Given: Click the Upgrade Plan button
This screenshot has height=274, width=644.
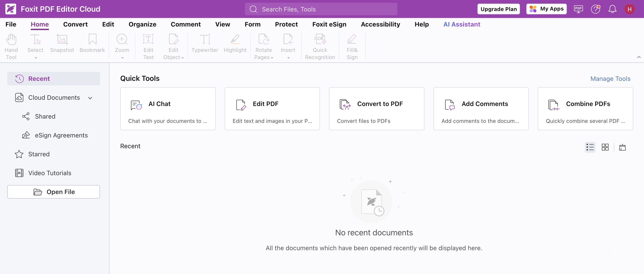Looking at the screenshot, I should (x=498, y=9).
